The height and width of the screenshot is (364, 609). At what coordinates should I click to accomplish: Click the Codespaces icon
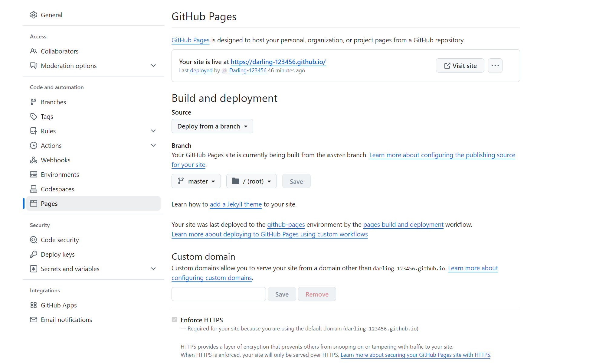tap(34, 189)
